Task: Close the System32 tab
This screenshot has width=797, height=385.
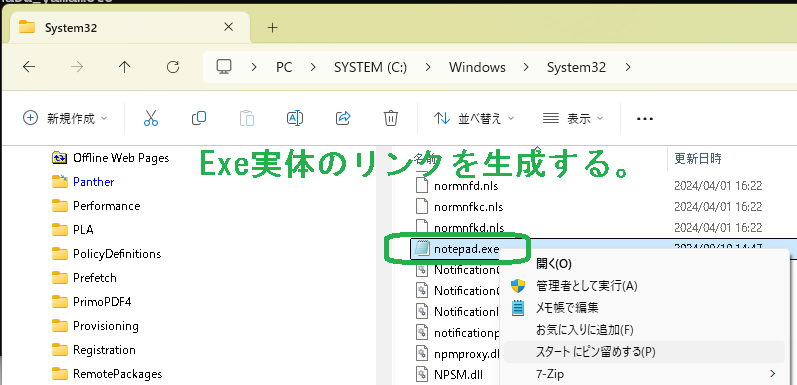Action: click(x=229, y=27)
